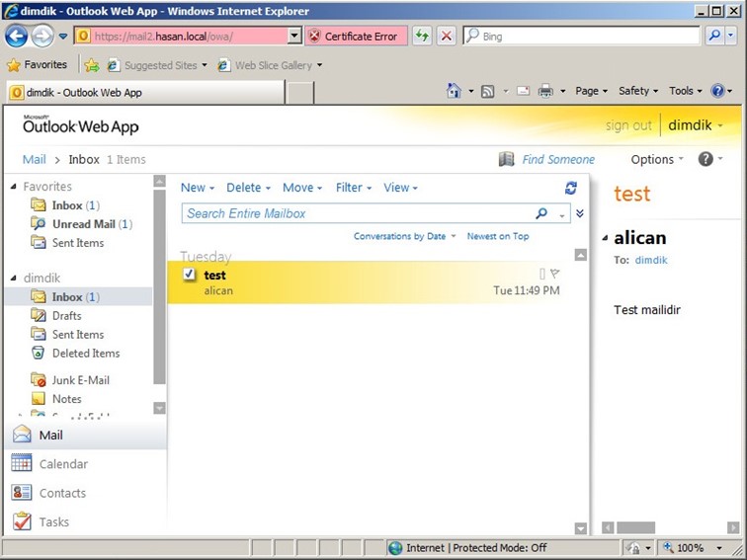Image resolution: width=747 pixels, height=560 pixels.
Task: Open the Favorites star button
Action: [x=38, y=65]
